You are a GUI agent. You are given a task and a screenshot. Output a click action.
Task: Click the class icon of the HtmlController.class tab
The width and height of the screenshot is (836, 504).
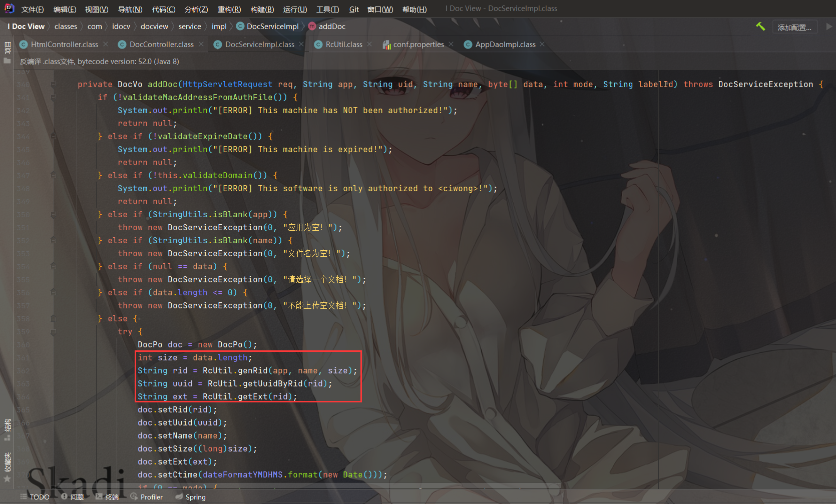point(23,45)
